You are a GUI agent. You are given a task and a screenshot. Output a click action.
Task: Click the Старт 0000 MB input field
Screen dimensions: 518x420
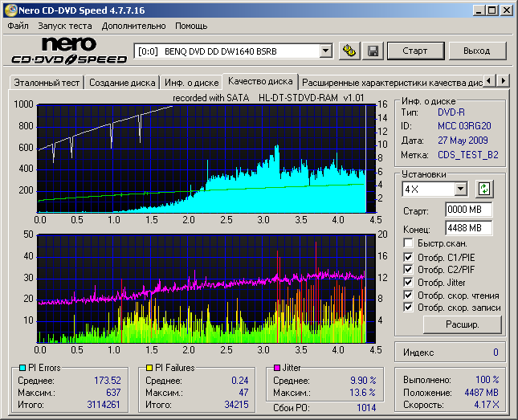pyautogui.click(x=468, y=210)
